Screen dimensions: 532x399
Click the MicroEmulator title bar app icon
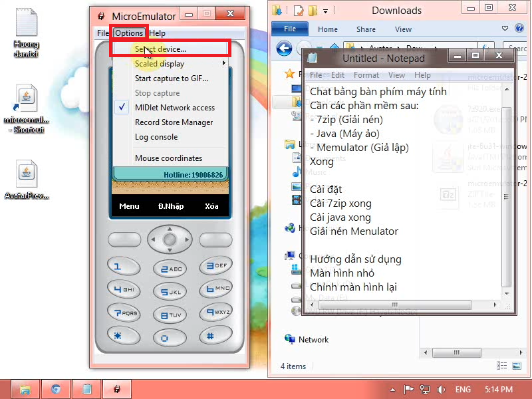pos(101,16)
